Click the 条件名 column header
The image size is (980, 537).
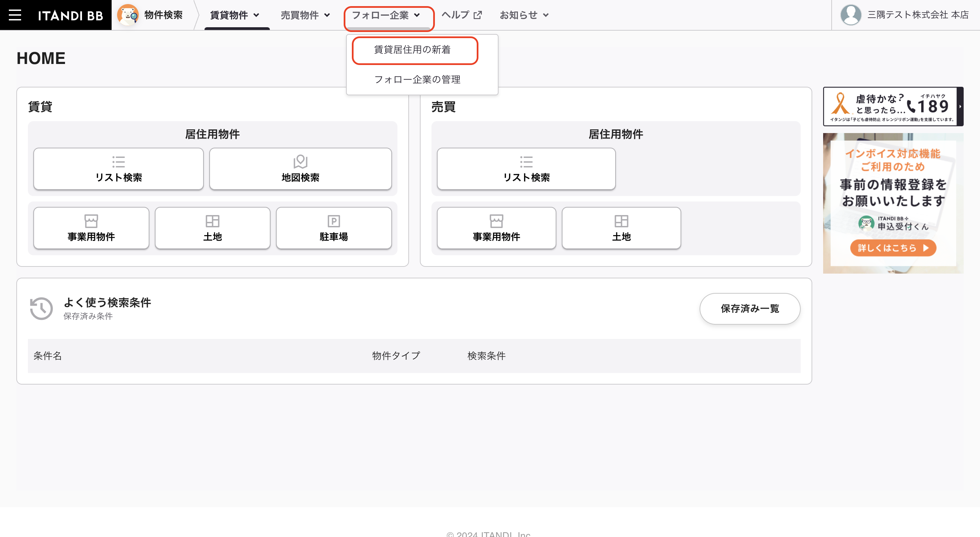click(x=48, y=356)
